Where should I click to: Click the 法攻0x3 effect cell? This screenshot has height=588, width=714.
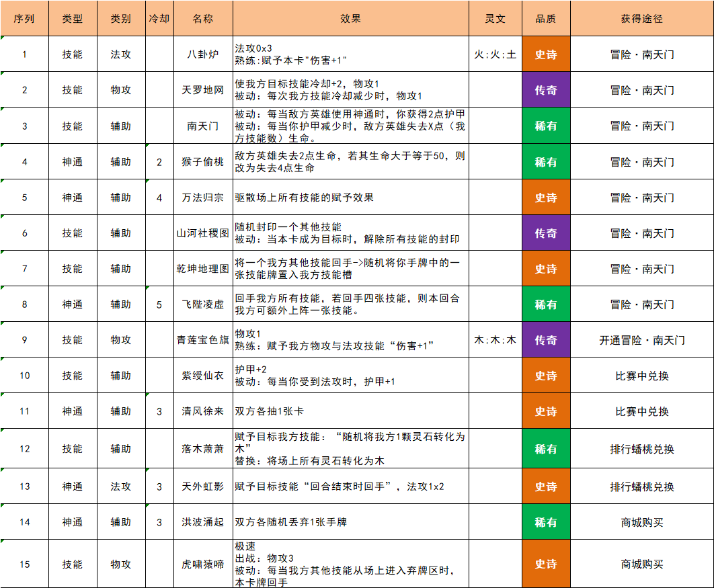pyautogui.click(x=351, y=54)
